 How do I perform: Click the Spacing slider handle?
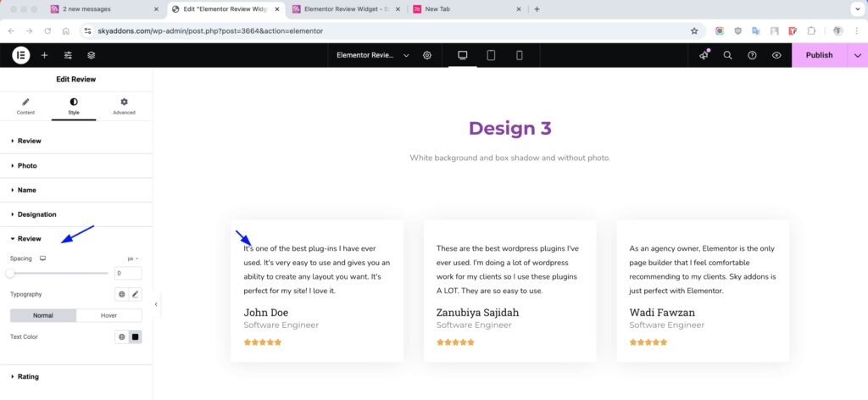[10, 274]
